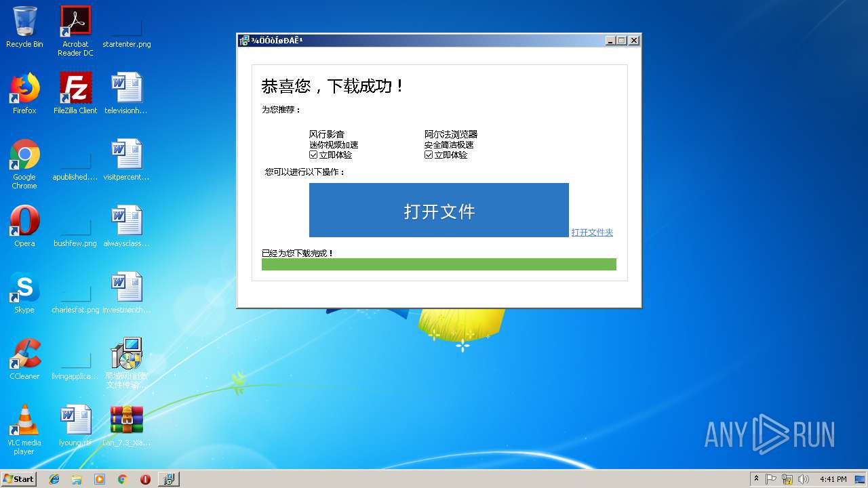This screenshot has width=868, height=488.
Task: Click the volume speaker tray icon
Action: click(x=804, y=479)
